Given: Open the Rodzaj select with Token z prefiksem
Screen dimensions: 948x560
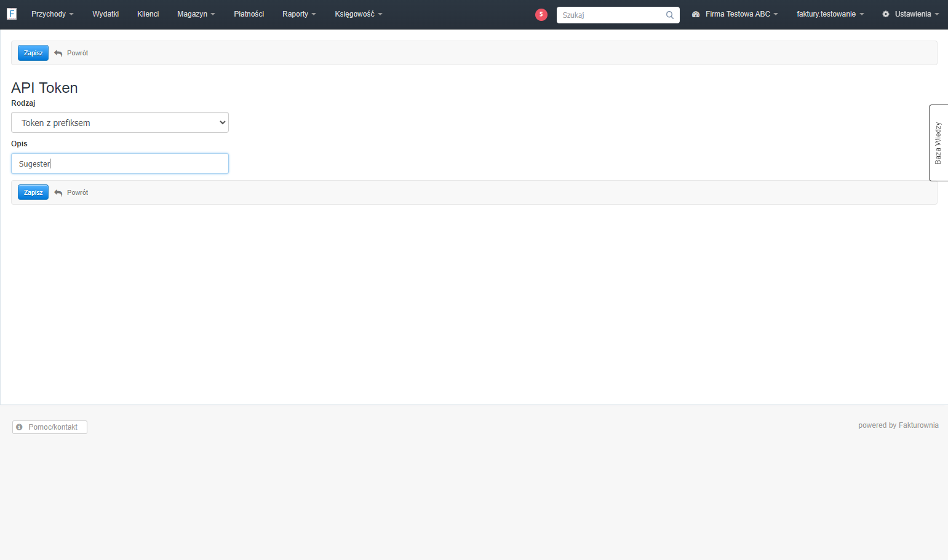Looking at the screenshot, I should (120, 122).
